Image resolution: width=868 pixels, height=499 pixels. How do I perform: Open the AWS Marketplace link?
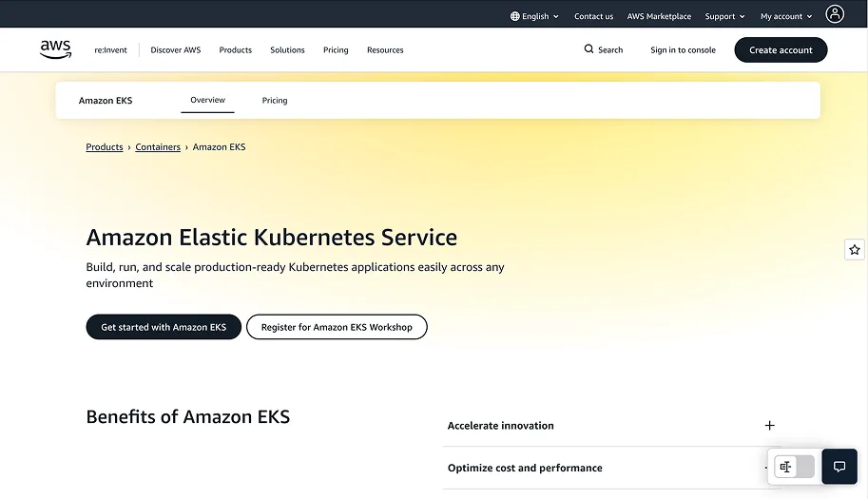(x=659, y=16)
